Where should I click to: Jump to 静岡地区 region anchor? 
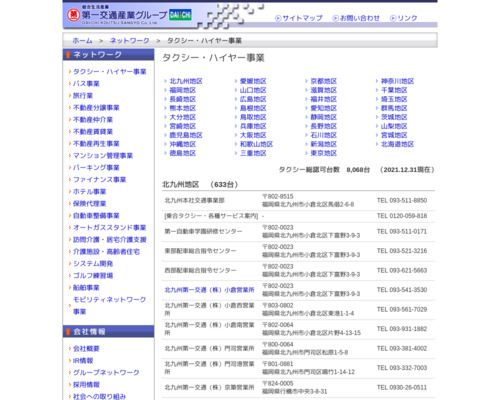click(x=324, y=117)
